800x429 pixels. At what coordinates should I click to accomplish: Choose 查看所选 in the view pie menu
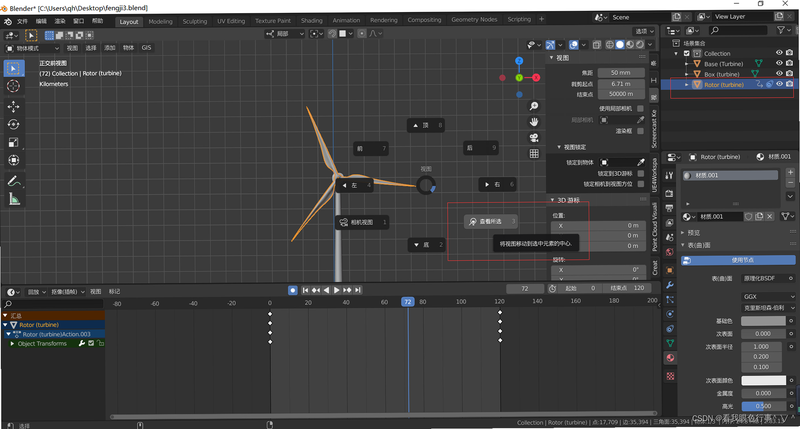point(490,221)
